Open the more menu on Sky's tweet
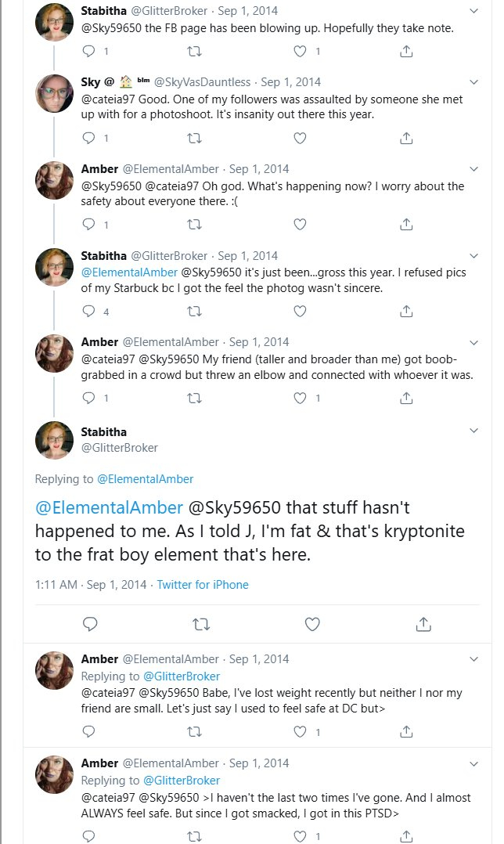Screen dimensions: 504x844 [x=473, y=81]
